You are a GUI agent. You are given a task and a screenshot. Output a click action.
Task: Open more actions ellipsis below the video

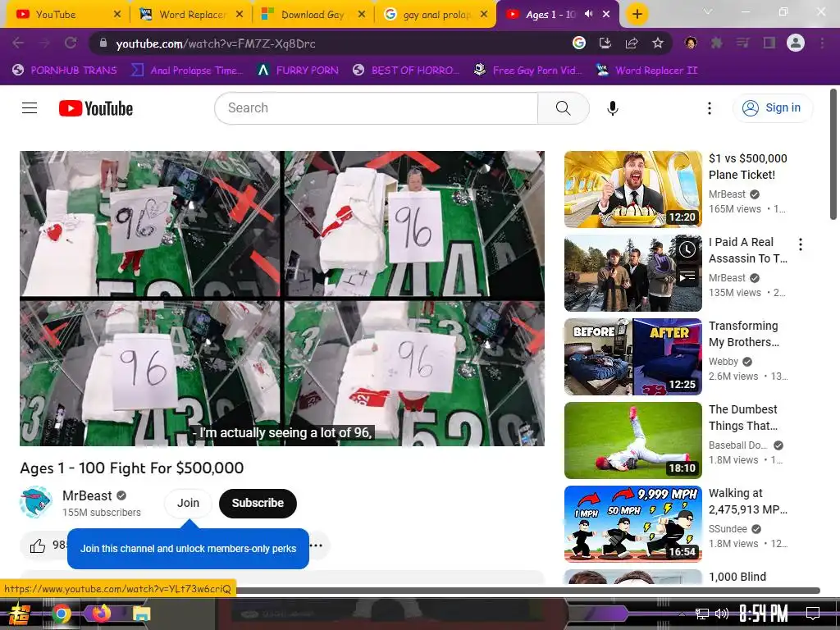pyautogui.click(x=316, y=546)
